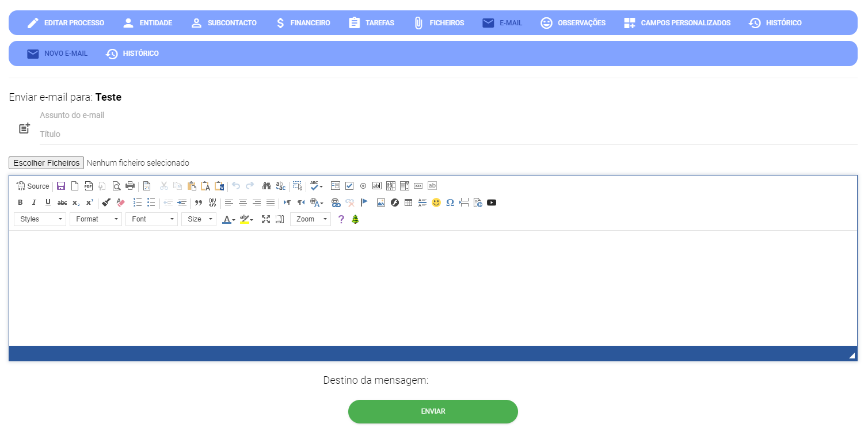This screenshot has width=868, height=443.
Task: Open the Styles dropdown
Action: click(x=40, y=219)
